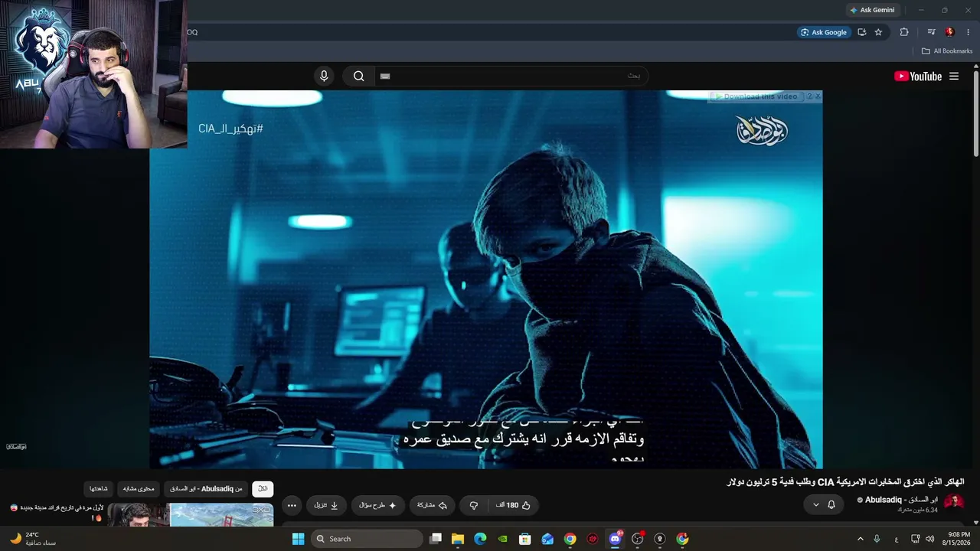This screenshot has width=980, height=551.
Task: Click the Share (مشاركة) button
Action: click(432, 505)
